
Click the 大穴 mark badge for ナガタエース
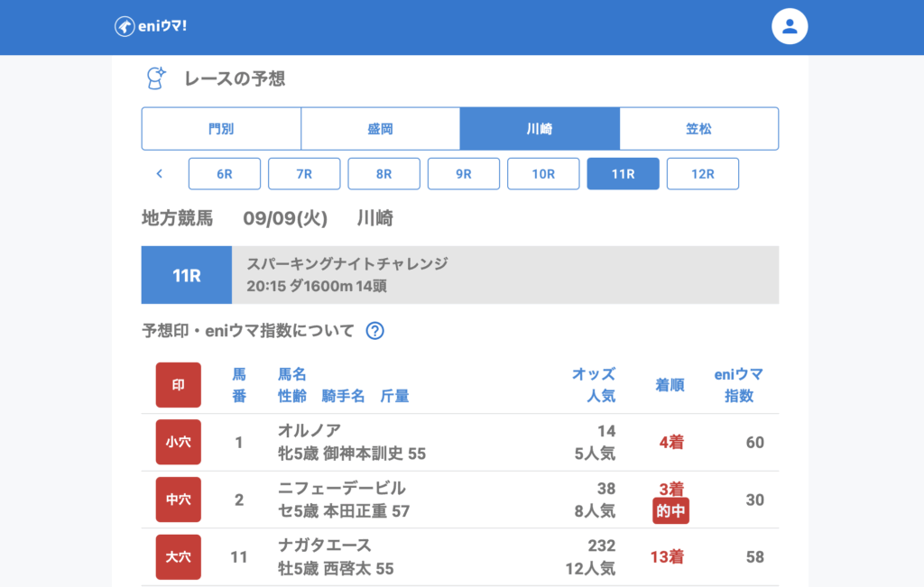click(179, 557)
